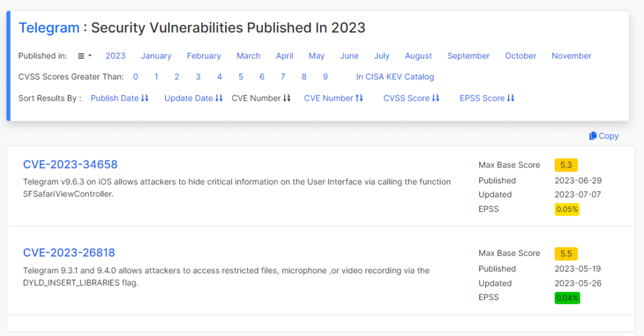Viewport: 644px width, 336px height.
Task: Filter by February publish month
Action: pos(204,56)
